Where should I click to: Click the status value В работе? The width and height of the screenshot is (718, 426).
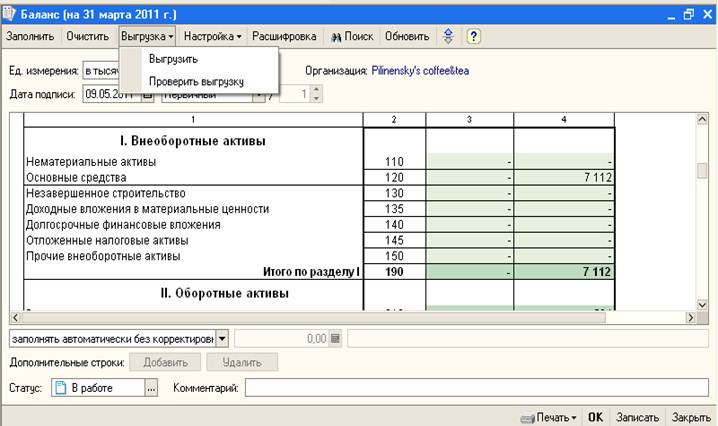pos(92,388)
